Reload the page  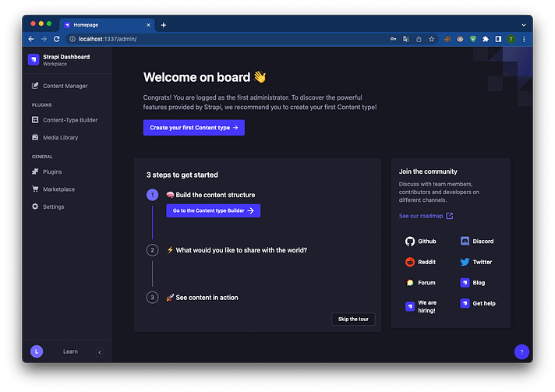coord(57,39)
